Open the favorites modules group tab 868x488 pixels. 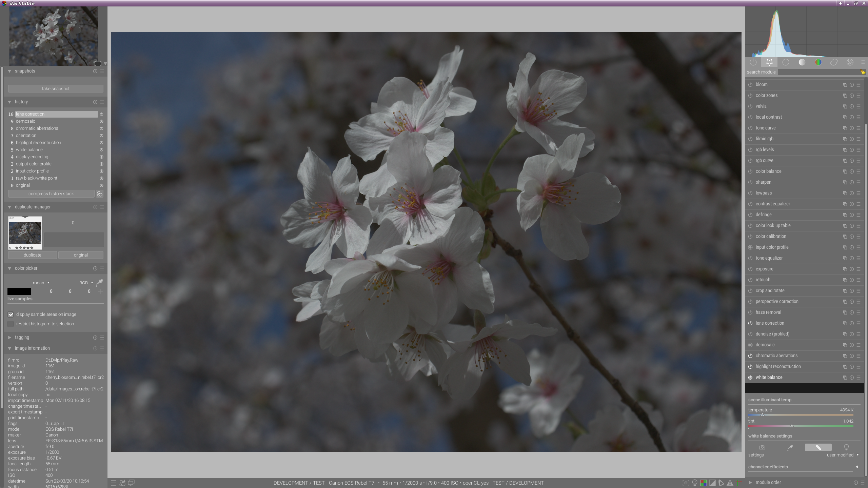[769, 62]
